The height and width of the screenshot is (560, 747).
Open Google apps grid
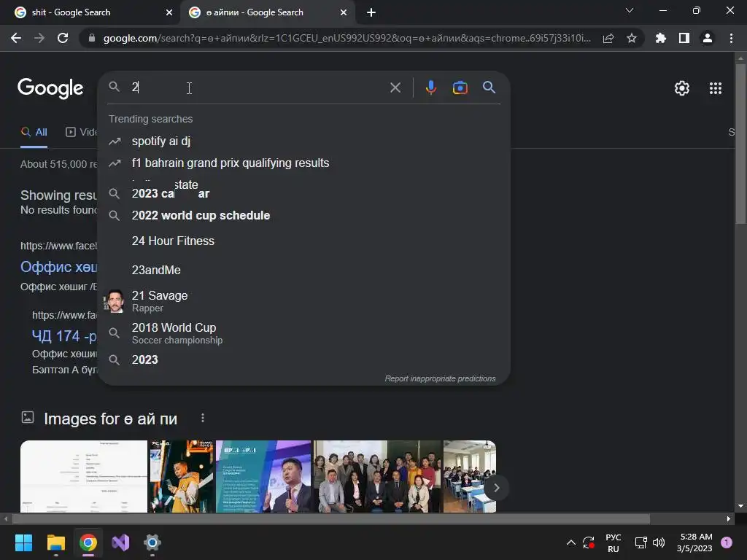[715, 88]
